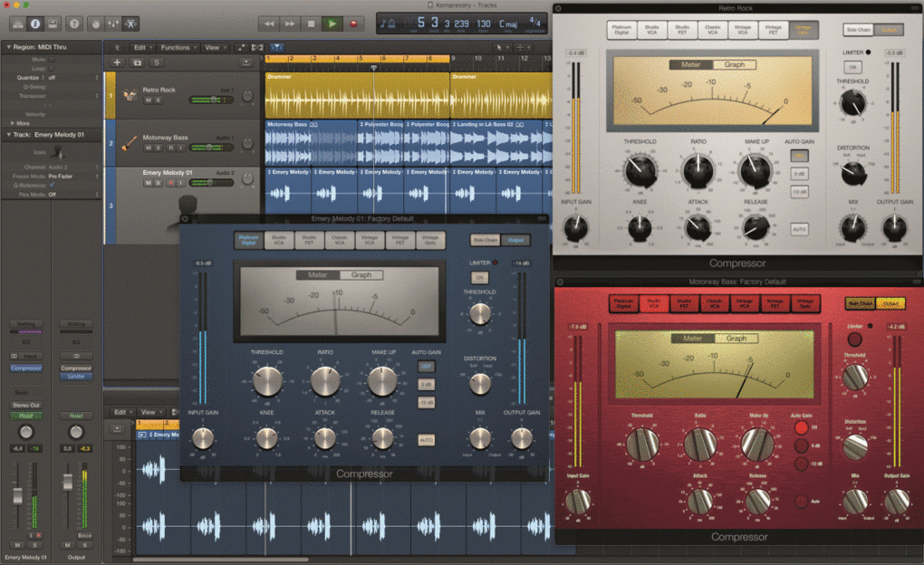Open the Mixer button in control bar
The image size is (924, 565).
coord(113,24)
